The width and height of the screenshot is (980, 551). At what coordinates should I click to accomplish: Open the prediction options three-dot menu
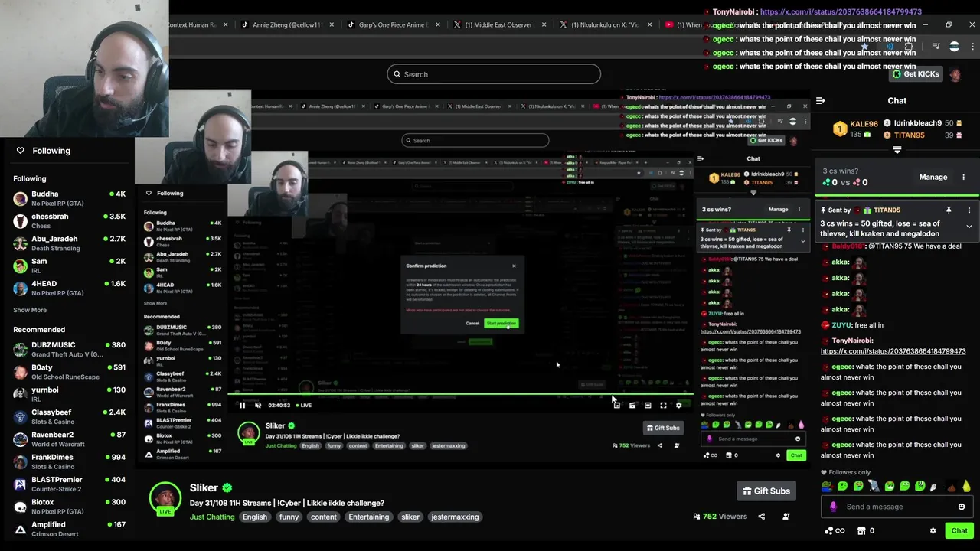[x=963, y=177]
